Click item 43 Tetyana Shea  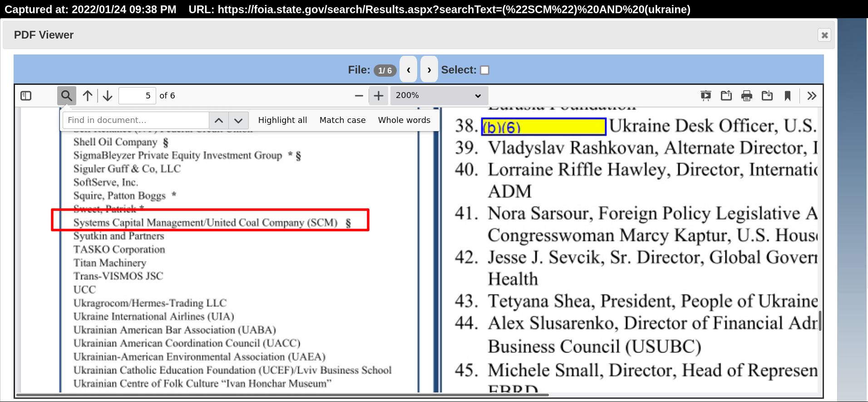click(x=636, y=301)
